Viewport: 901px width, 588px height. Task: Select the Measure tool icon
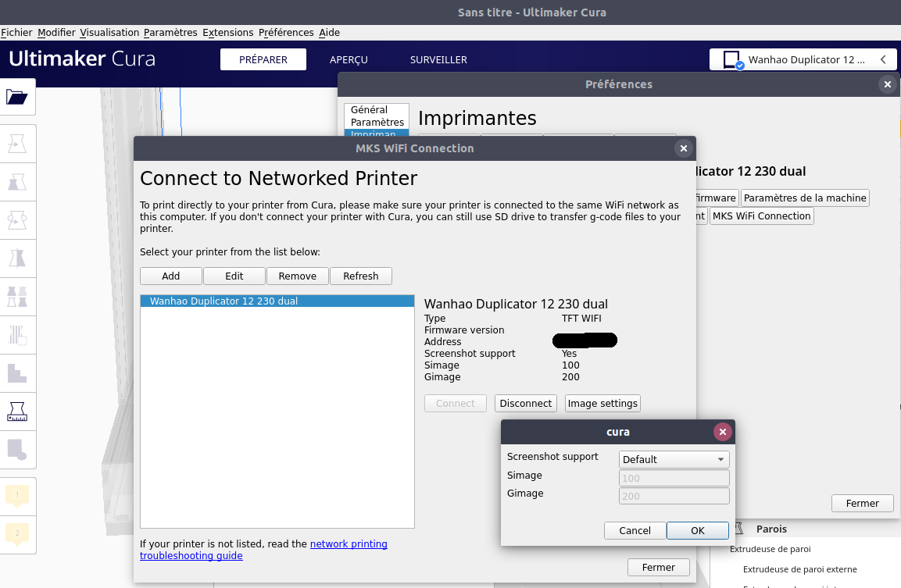(x=17, y=412)
